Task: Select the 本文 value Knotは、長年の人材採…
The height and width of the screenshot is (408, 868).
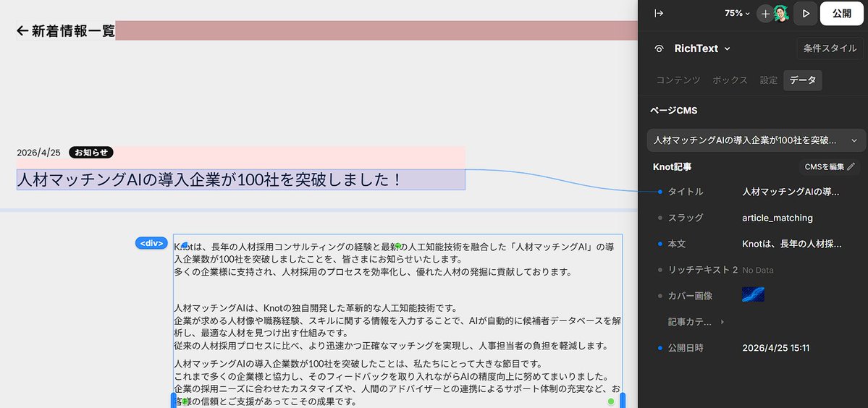Action: (x=791, y=244)
